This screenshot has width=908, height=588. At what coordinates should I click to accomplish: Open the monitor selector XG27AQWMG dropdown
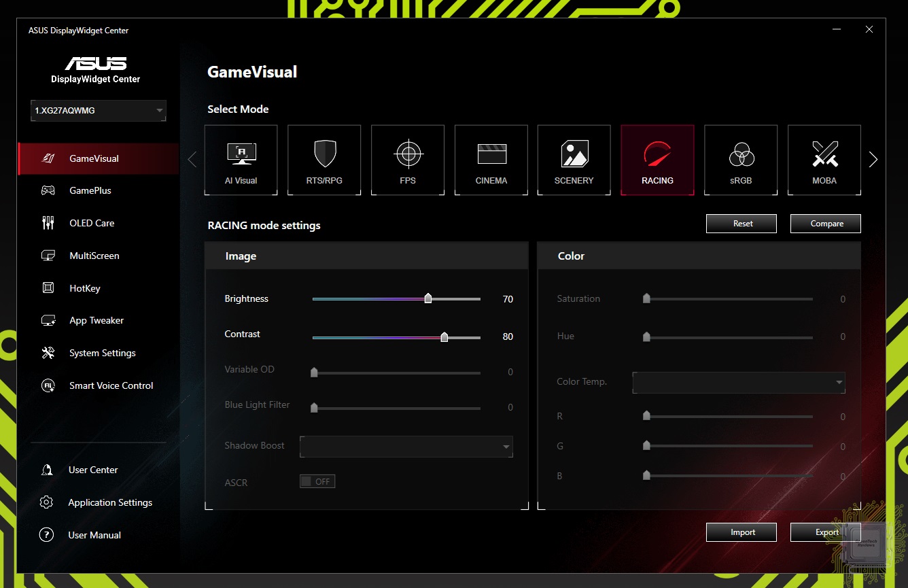[x=99, y=111]
